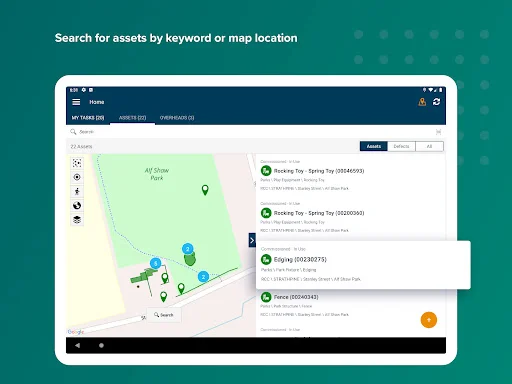Tap the map Search button
The width and height of the screenshot is (512, 384).
(164, 315)
